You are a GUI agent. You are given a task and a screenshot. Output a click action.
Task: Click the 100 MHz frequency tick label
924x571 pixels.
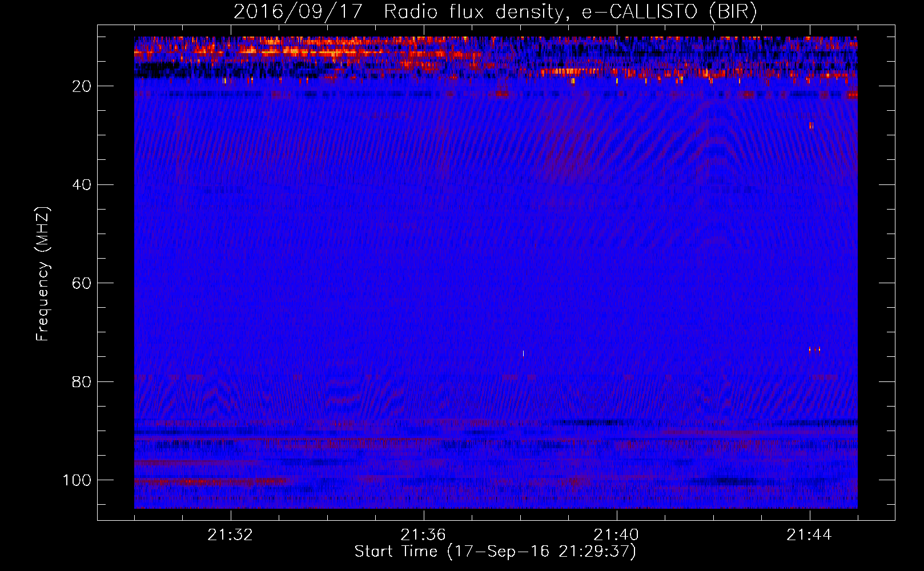77,480
